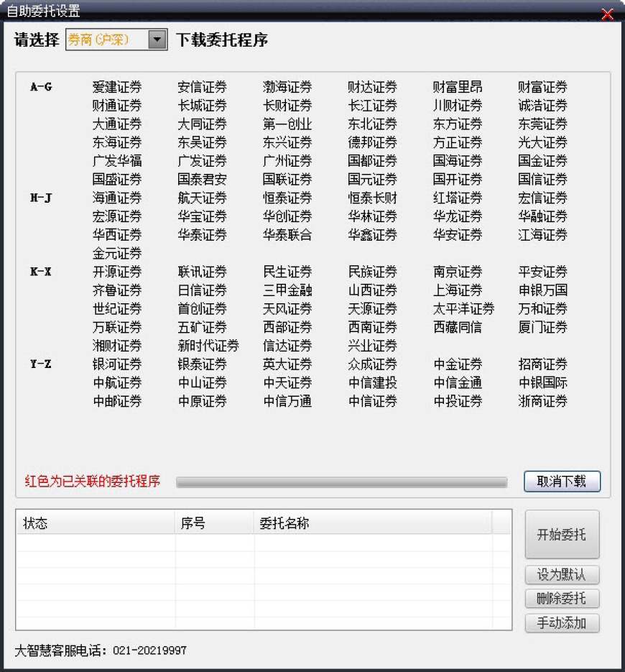This screenshot has height=672, width=625.
Task: Choose 招商证券 from Y-Z group
Action: click(x=542, y=364)
